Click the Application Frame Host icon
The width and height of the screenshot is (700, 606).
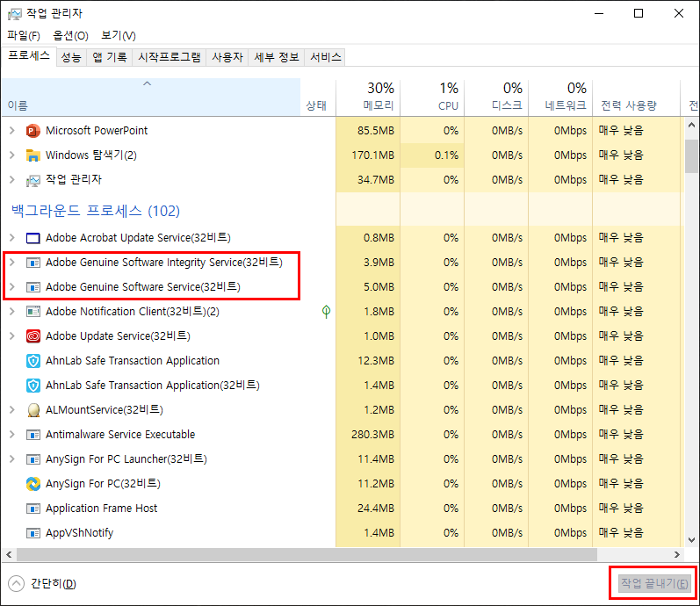coord(33,509)
